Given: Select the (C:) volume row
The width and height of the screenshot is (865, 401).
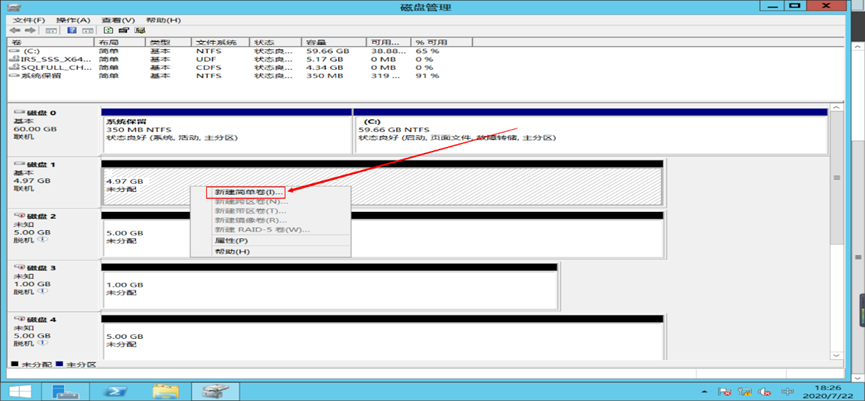Looking at the screenshot, I should 240,51.
